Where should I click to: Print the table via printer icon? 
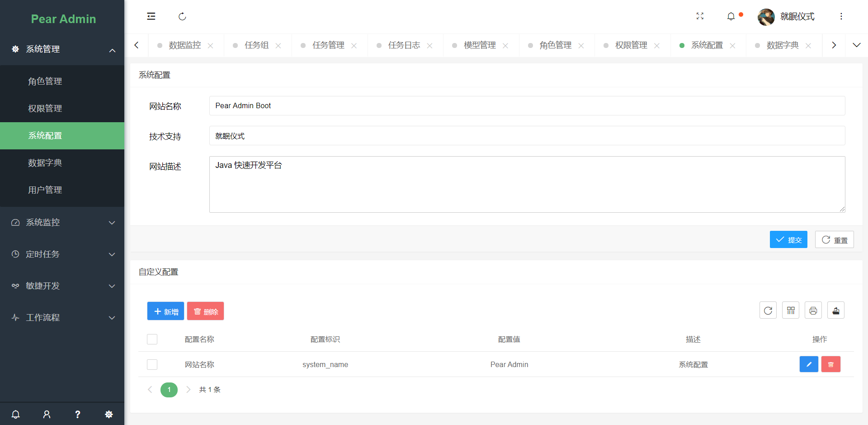(x=813, y=310)
